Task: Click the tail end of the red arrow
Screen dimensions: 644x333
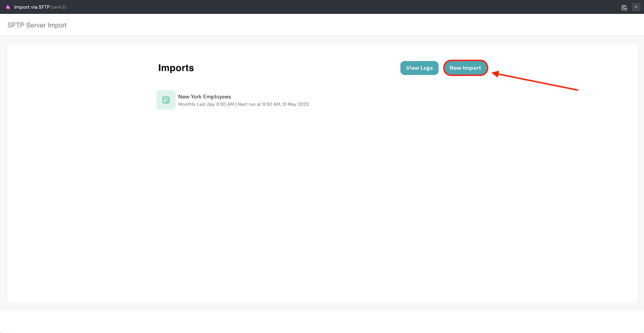Action: click(576, 89)
